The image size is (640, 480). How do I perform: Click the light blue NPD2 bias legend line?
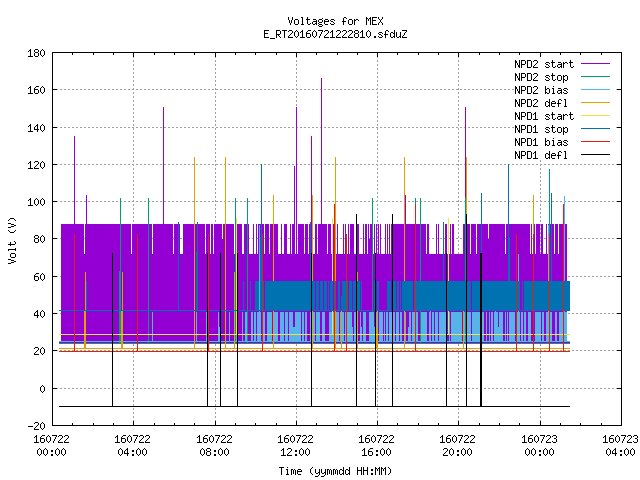tap(595, 89)
